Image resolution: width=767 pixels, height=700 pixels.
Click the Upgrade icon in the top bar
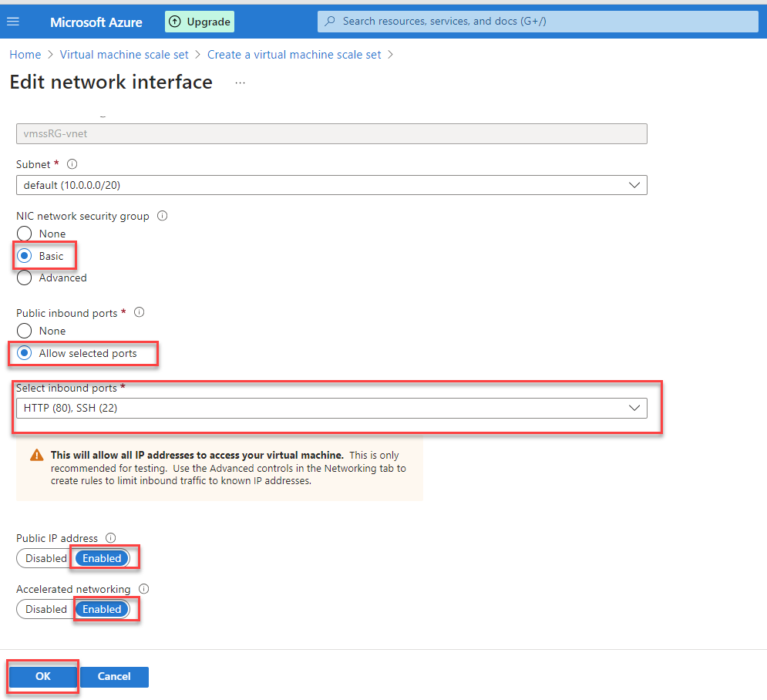coord(199,21)
